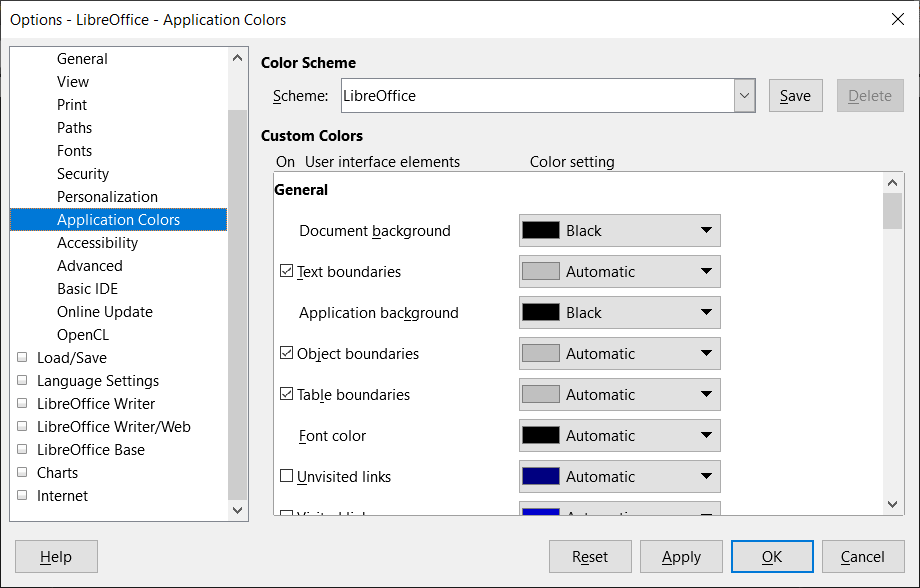The width and height of the screenshot is (920, 588).
Task: Select Basic IDE in the options tree
Action: [x=87, y=289]
